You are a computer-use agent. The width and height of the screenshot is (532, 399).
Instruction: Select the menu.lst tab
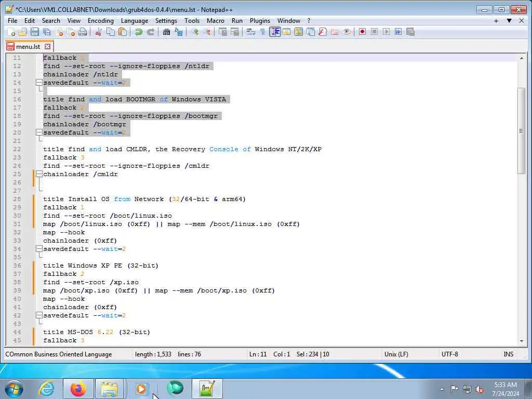coord(29,46)
